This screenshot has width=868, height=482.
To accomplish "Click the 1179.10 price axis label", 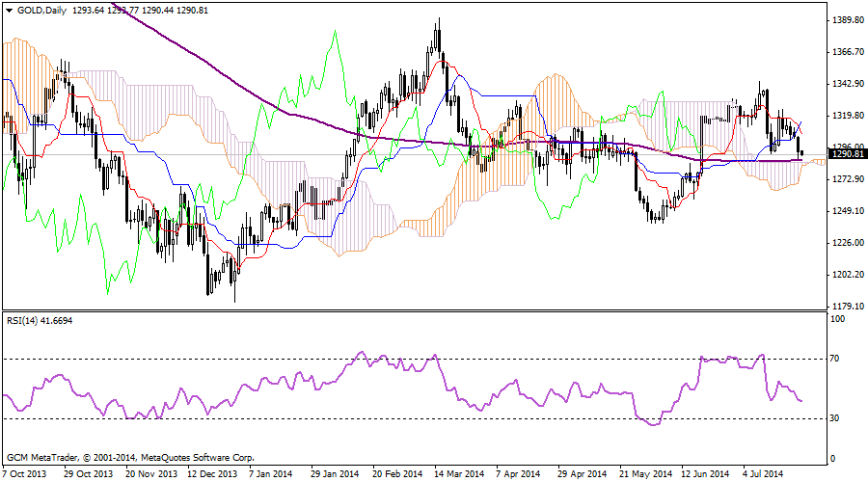I will [848, 306].
